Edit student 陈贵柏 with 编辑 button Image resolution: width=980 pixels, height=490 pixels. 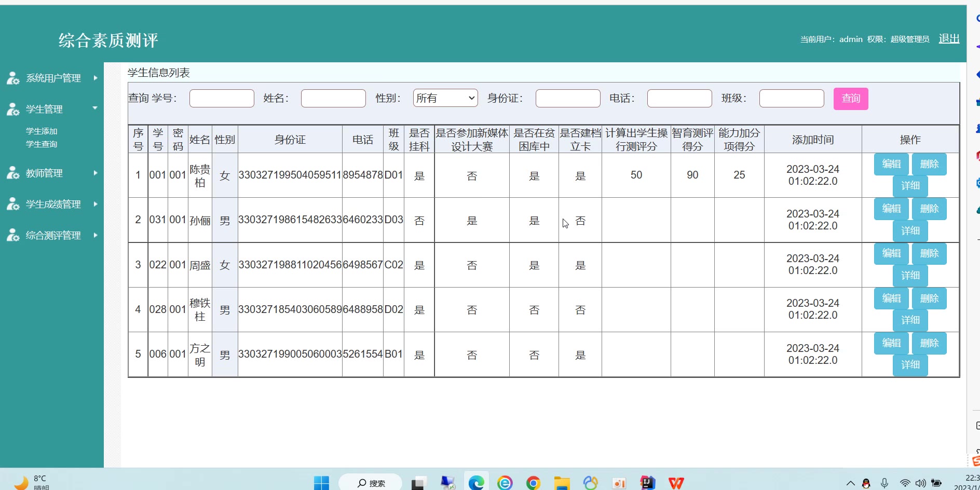(891, 164)
